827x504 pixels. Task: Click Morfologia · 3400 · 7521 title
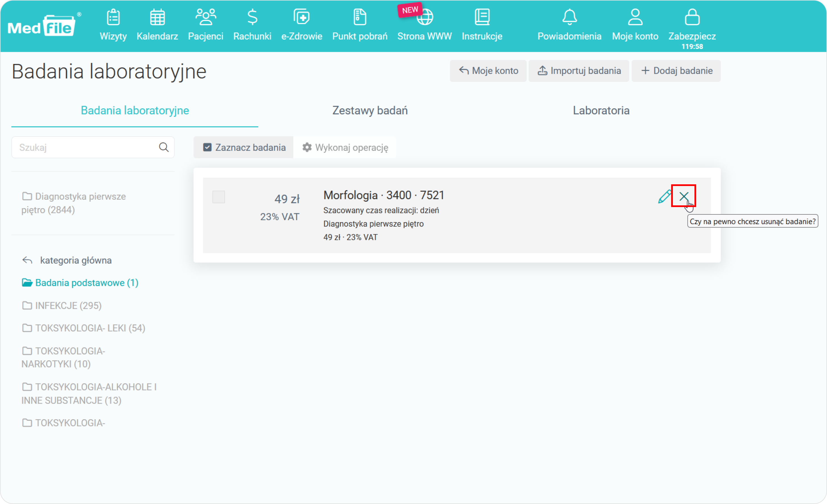384,195
